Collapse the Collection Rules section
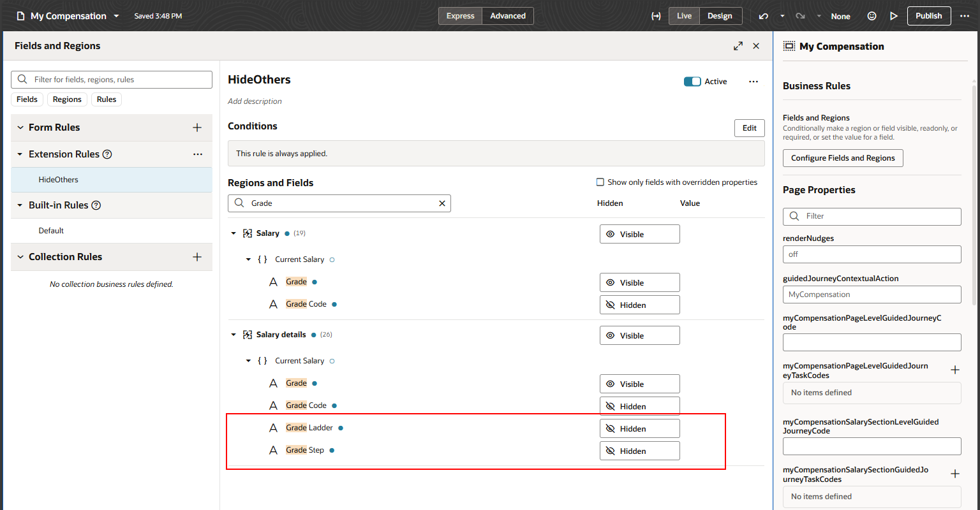The image size is (980, 510). tap(20, 257)
